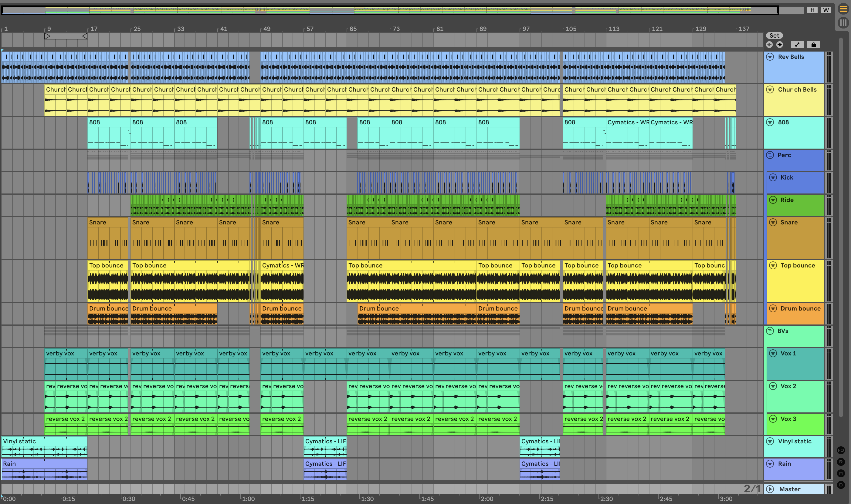The image size is (851, 504).
Task: Toggle track Delay section D button
Action: 841,485
